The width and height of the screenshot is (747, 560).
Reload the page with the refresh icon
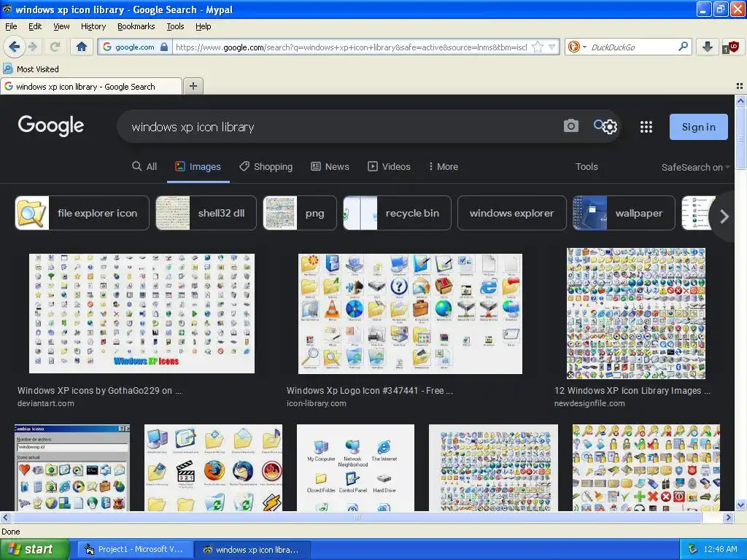[x=55, y=47]
